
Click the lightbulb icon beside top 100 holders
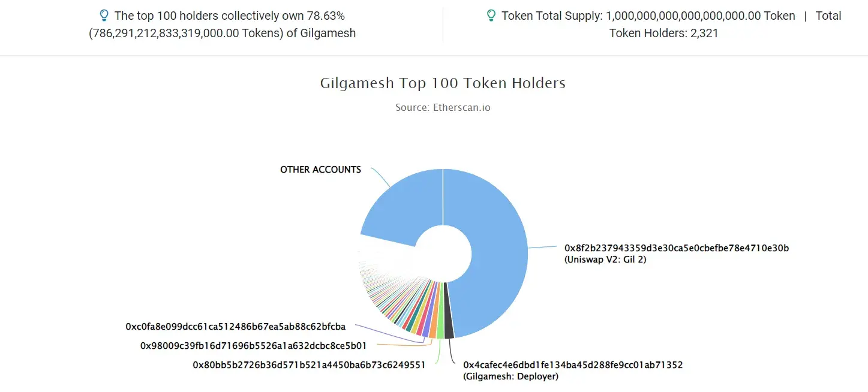104,16
